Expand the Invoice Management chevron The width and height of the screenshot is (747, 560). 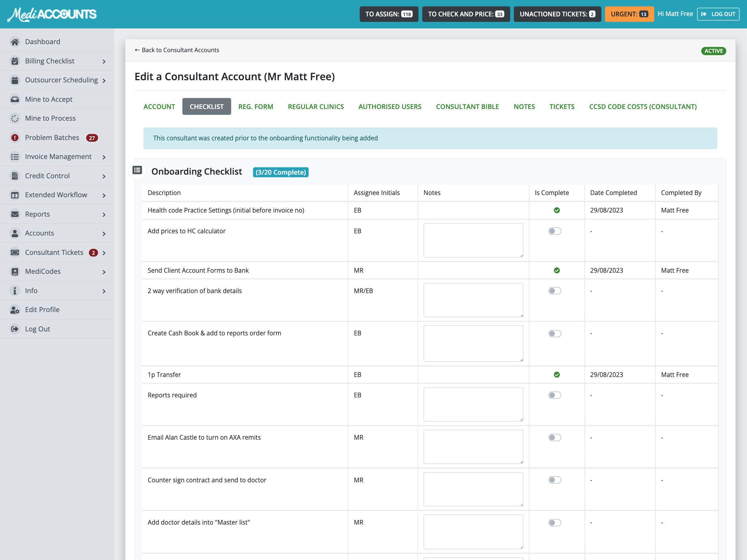click(x=104, y=157)
